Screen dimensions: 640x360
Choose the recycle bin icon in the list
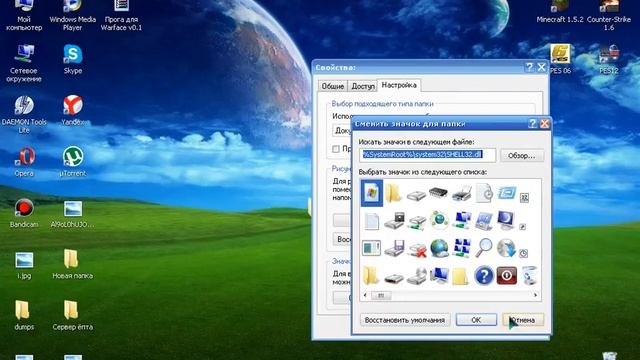(x=529, y=276)
